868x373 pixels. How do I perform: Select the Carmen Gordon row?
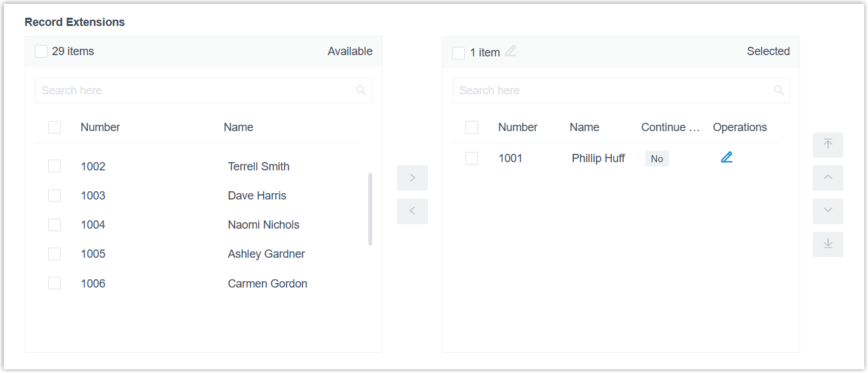(x=267, y=284)
